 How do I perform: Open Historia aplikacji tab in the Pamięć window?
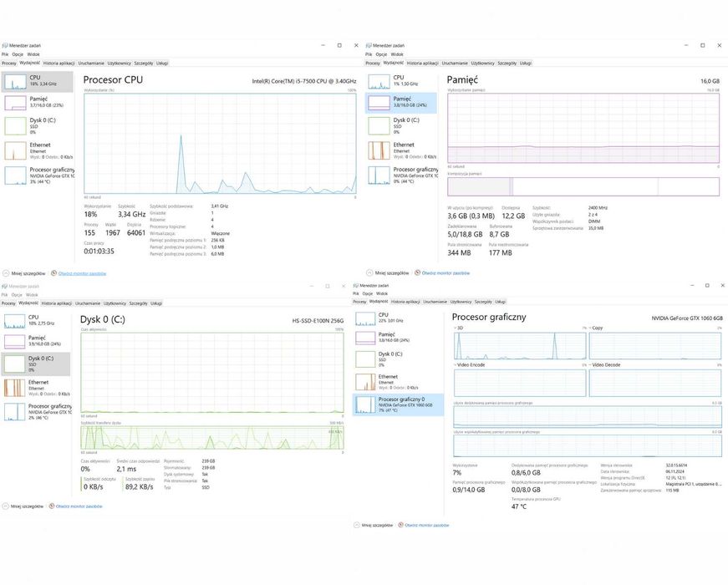[x=422, y=64]
